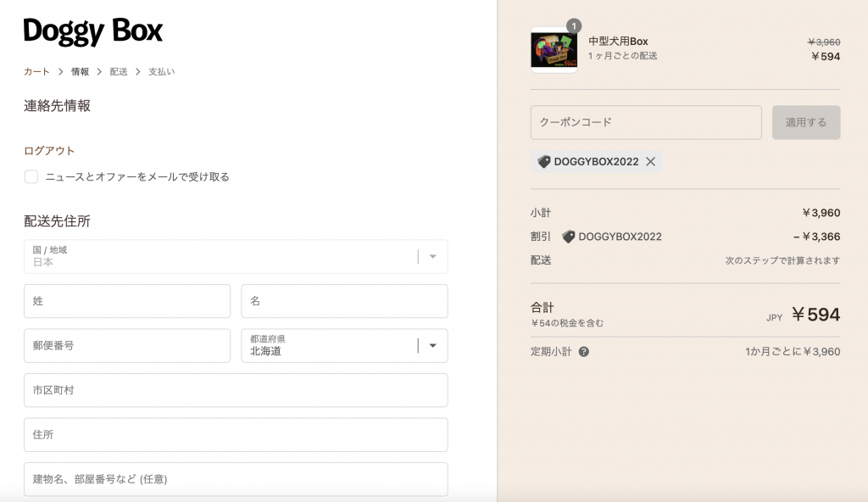Select the 配送 breadcrumb step

(x=119, y=72)
